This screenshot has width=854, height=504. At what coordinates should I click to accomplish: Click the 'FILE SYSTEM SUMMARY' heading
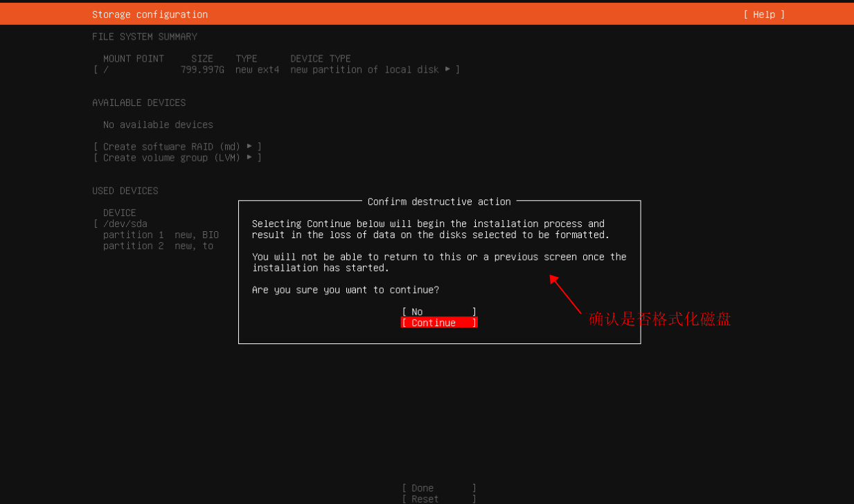(144, 37)
